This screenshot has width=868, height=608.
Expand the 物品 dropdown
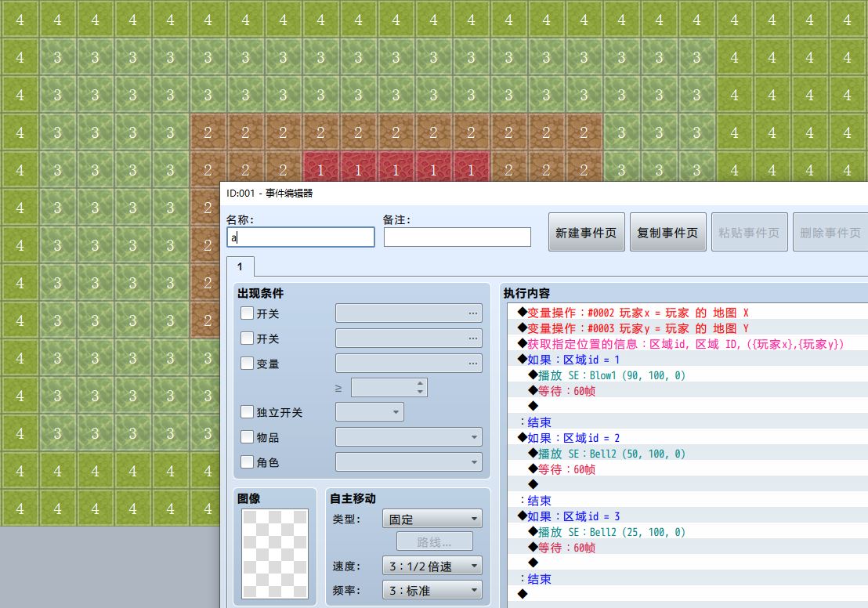408,437
